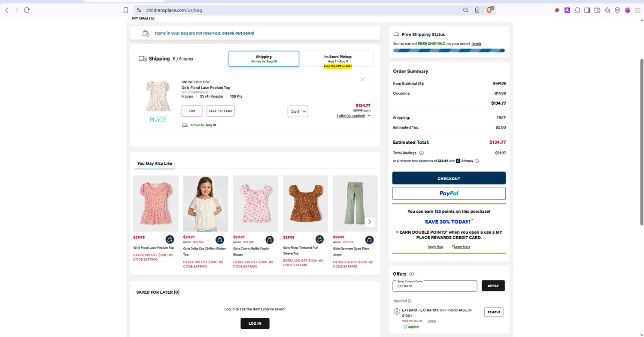Viewport: 644px width, 337px height.
Task: Click the 'Estimated Total:' label
Action: coord(411,142)
